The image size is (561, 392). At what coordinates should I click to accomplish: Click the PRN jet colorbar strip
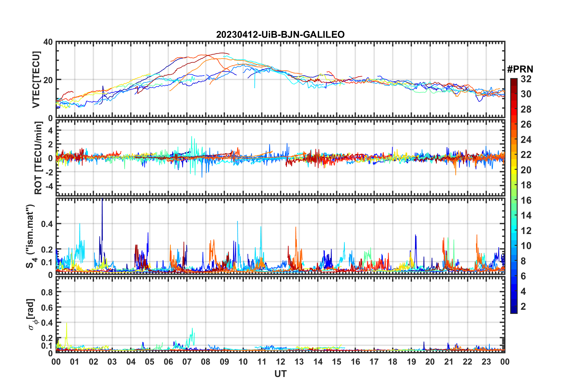click(514, 196)
